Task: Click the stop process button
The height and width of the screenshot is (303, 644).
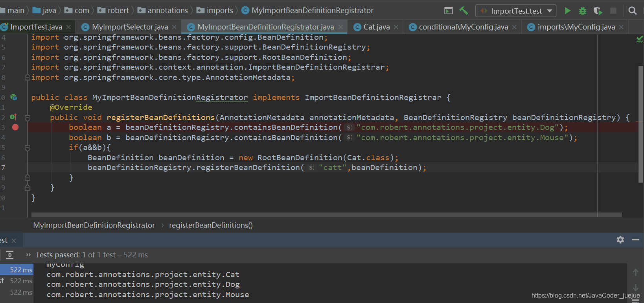Action: click(x=613, y=11)
